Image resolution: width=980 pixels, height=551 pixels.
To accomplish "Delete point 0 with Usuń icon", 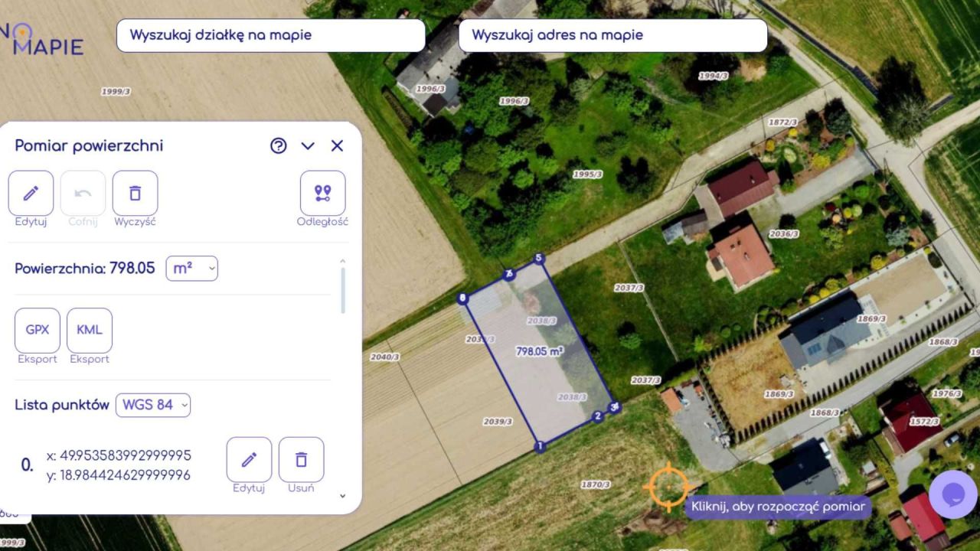I will pyautogui.click(x=301, y=459).
